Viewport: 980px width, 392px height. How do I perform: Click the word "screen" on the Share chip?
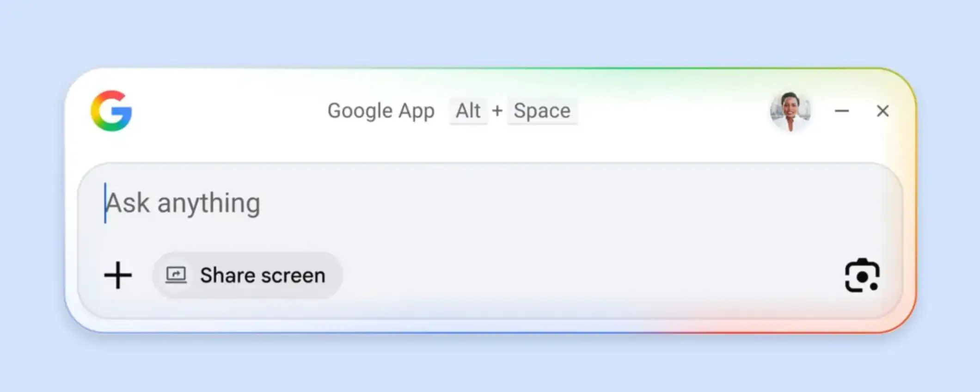(x=294, y=276)
